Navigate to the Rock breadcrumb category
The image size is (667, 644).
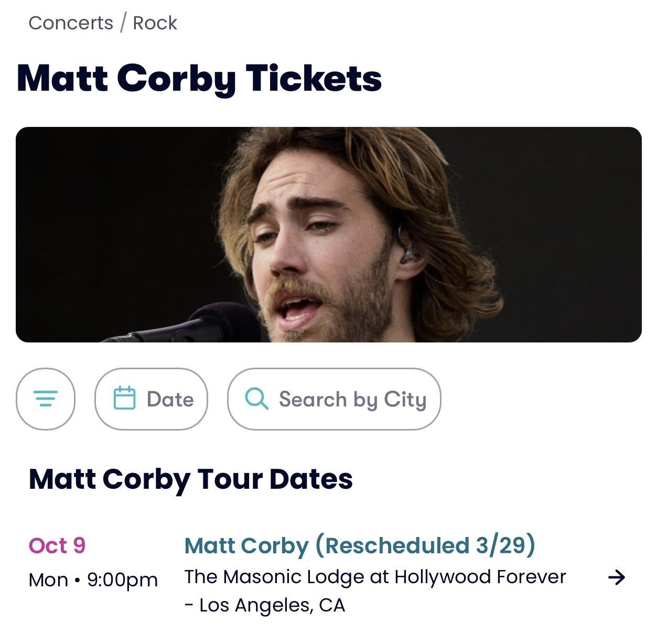(155, 23)
